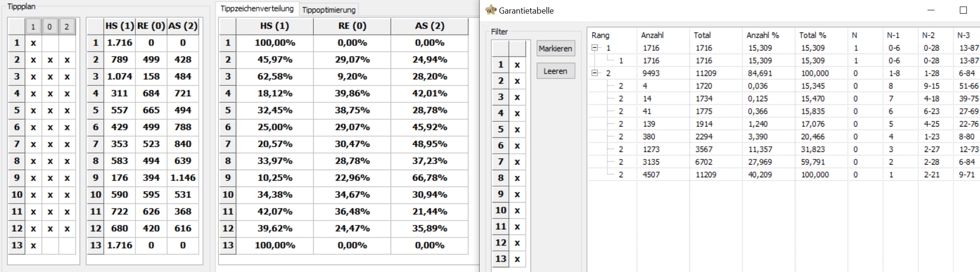Click the Leeren button
Screen dimensions: 980x272
click(x=556, y=71)
